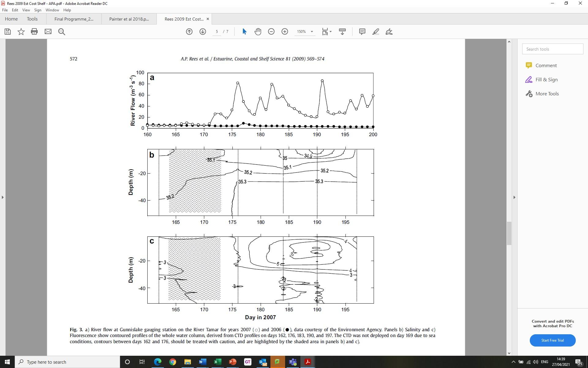Open the View menu
This screenshot has width=588, height=368.
(26, 10)
